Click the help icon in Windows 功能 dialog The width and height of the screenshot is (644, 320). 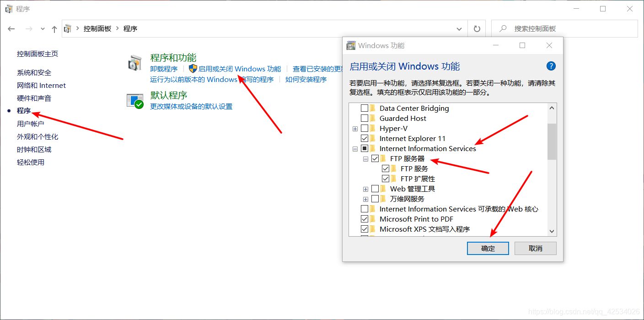(x=551, y=66)
